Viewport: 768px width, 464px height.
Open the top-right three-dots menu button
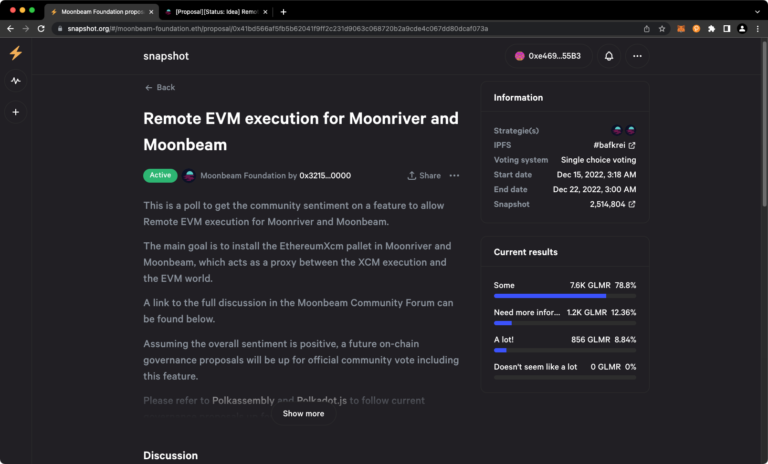(x=637, y=56)
